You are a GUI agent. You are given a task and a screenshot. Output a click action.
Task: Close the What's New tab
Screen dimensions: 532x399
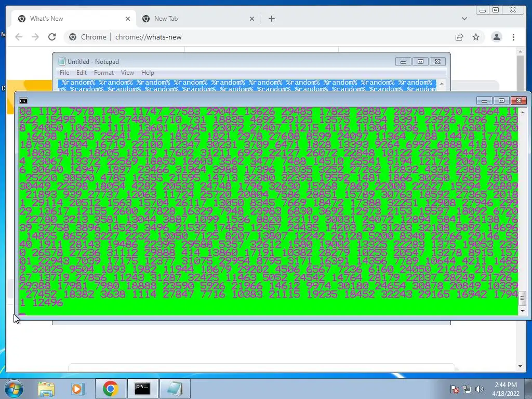(128, 19)
